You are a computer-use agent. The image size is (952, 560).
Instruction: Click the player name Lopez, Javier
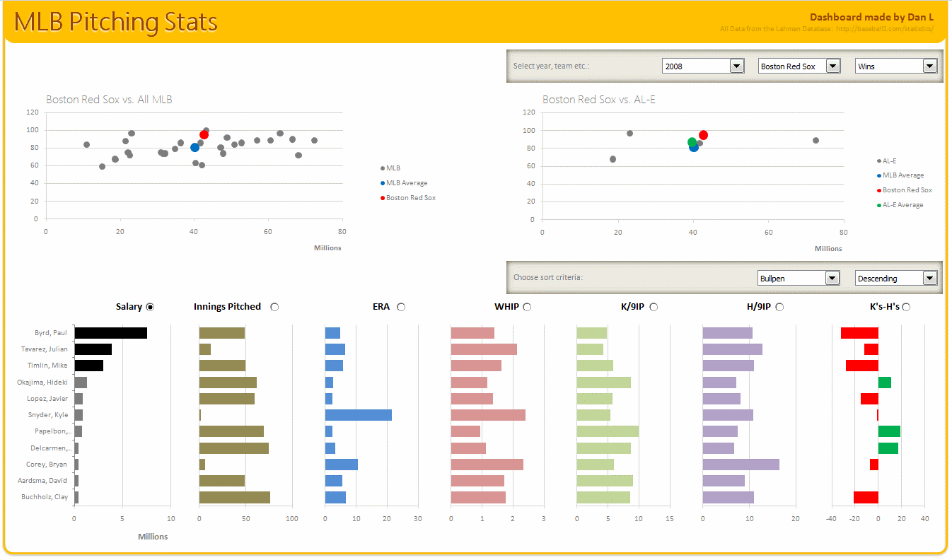pyautogui.click(x=47, y=399)
